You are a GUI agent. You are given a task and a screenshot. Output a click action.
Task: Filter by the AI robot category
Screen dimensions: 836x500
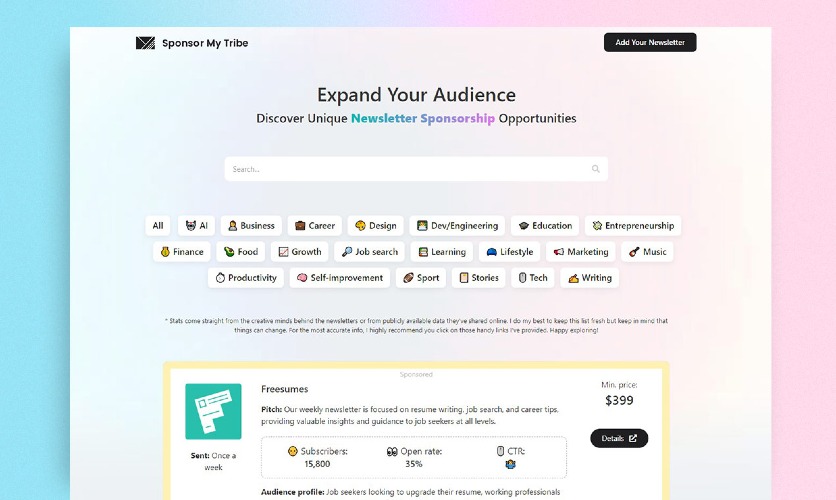point(197,225)
